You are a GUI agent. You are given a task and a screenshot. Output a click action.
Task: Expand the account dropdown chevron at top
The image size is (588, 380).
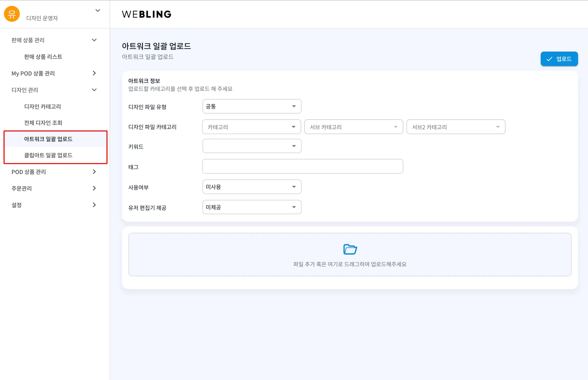point(98,11)
